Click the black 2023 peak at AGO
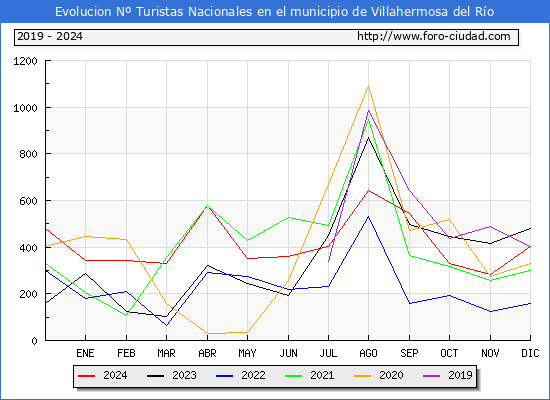 pos(368,138)
